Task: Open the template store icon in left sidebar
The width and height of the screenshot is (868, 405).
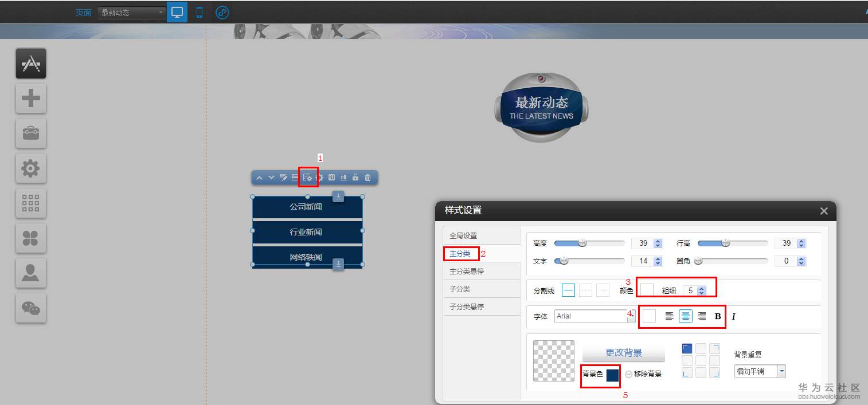Action: (31, 64)
